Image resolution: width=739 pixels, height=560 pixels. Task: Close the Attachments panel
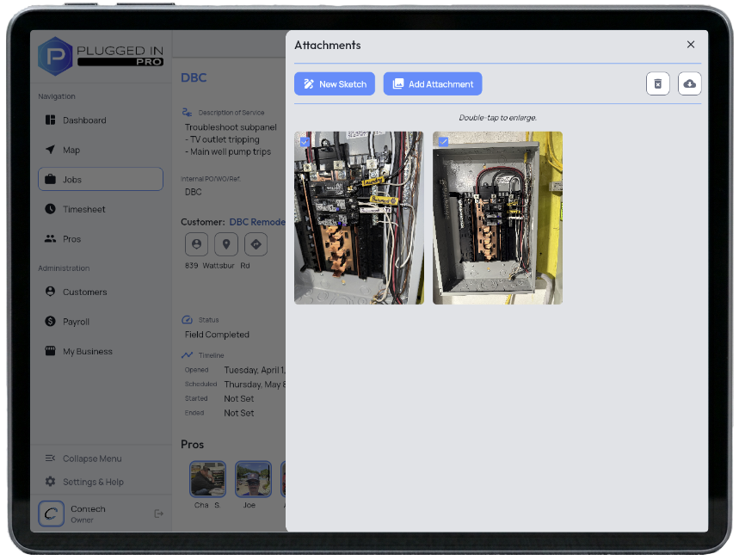tap(690, 45)
